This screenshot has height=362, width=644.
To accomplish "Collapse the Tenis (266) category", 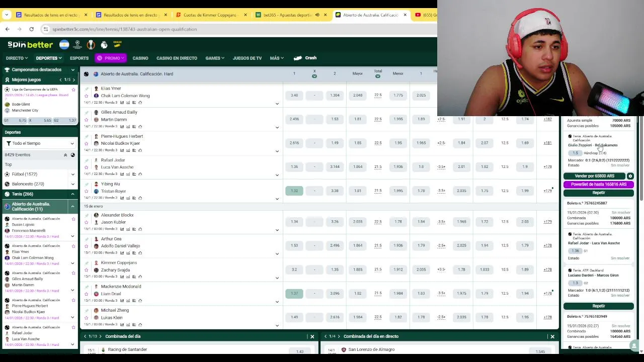I will pyautogui.click(x=72, y=194).
